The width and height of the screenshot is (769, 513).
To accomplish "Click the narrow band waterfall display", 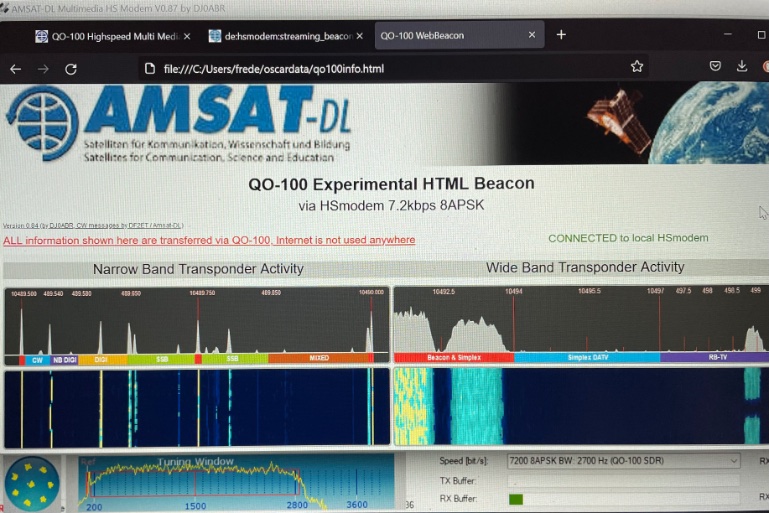I will 197,408.
